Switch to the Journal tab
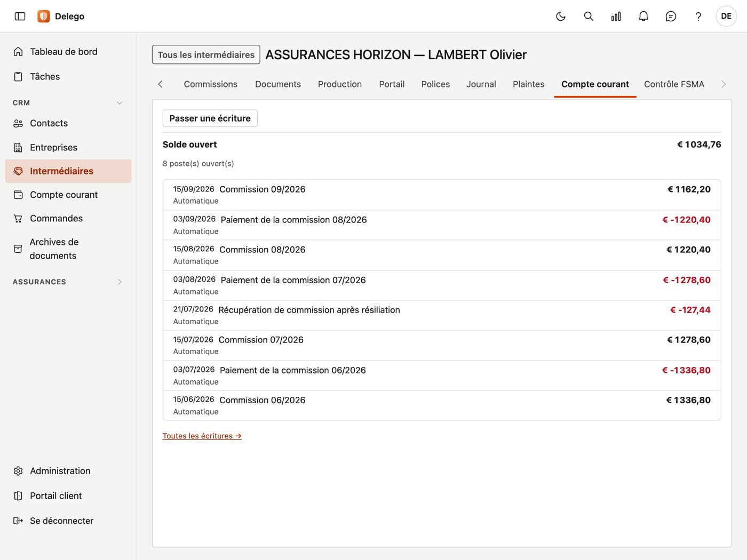Screen dimensions: 747x560 481,84
